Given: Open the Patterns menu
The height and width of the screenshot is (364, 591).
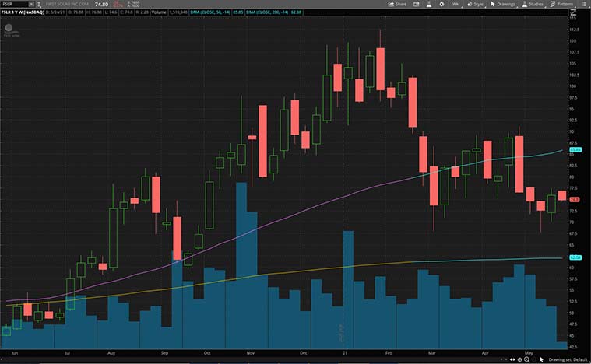Looking at the screenshot, I should point(561,4).
